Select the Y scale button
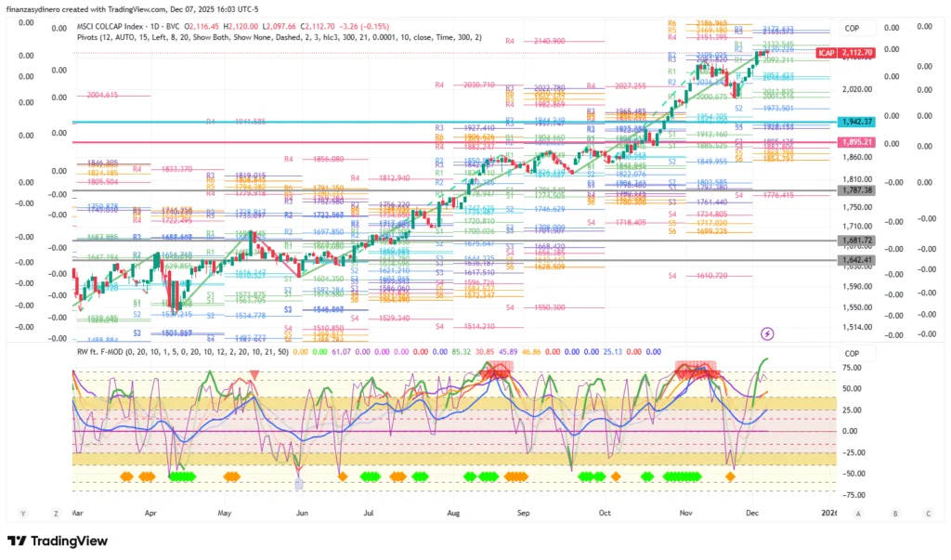Viewport: 951px width, 560px height. tap(21, 513)
